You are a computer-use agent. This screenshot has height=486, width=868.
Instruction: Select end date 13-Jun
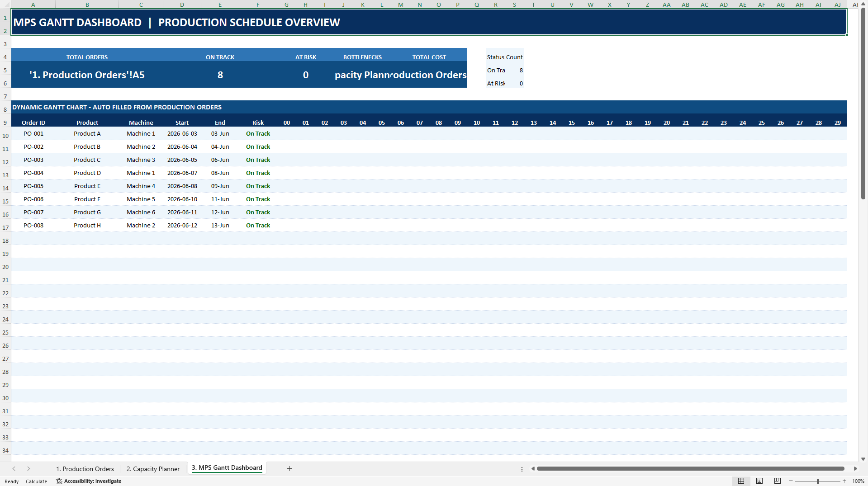[x=220, y=225]
